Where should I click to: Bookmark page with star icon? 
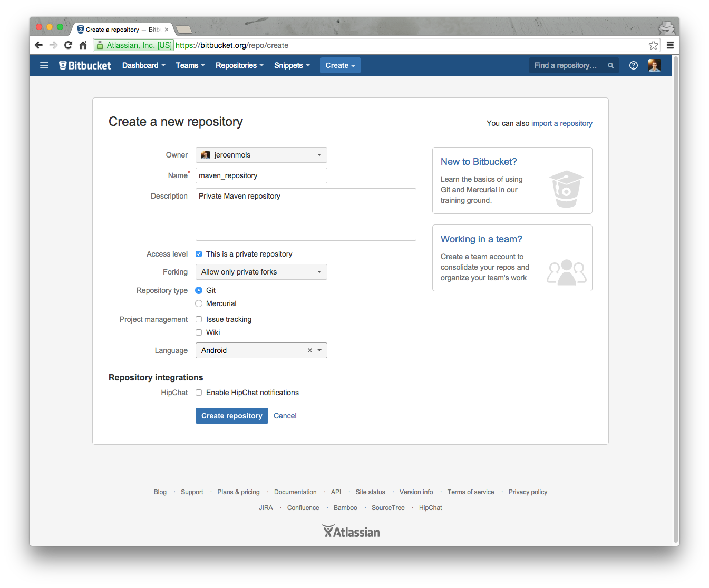coord(654,45)
